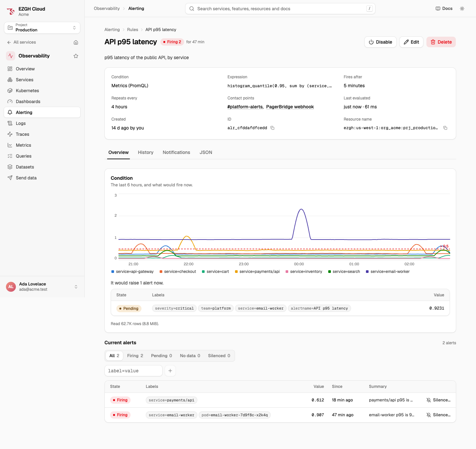The width and height of the screenshot is (476, 449).
Task: Show All 2 current alerts
Action: [x=114, y=356]
